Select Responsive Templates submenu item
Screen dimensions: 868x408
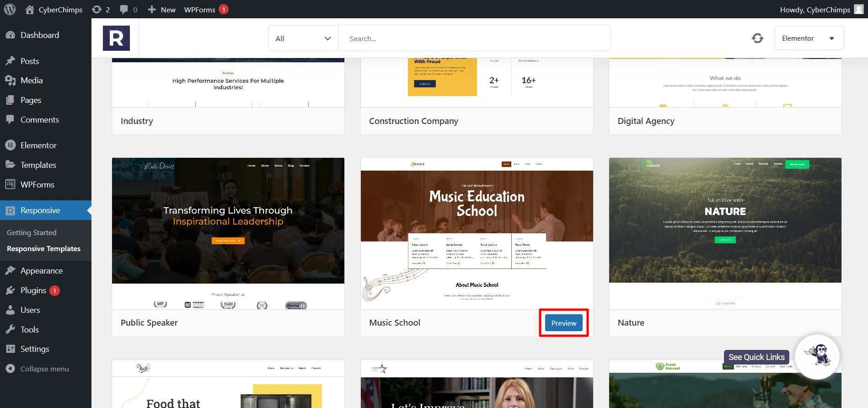pyautogui.click(x=43, y=249)
